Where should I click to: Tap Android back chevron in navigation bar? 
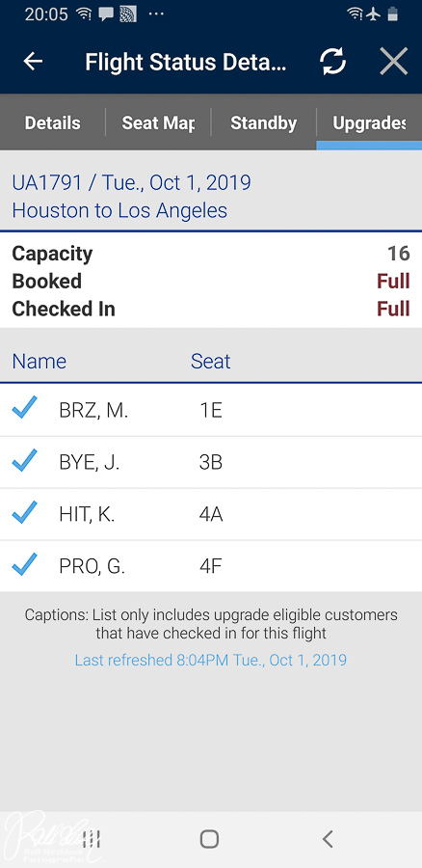pyautogui.click(x=328, y=839)
